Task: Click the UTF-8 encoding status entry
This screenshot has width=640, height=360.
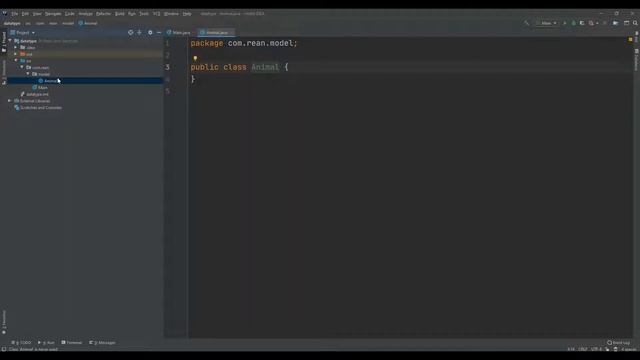Action: pyautogui.click(x=596, y=349)
